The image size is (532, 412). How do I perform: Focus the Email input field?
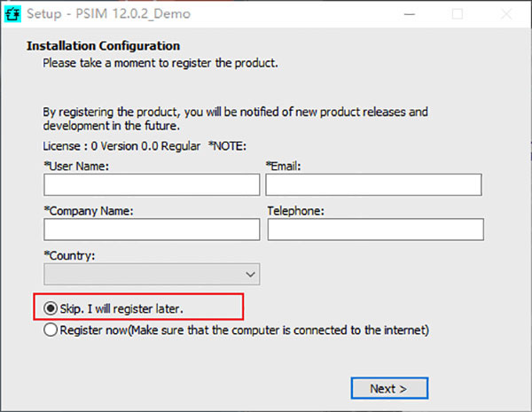(x=373, y=184)
